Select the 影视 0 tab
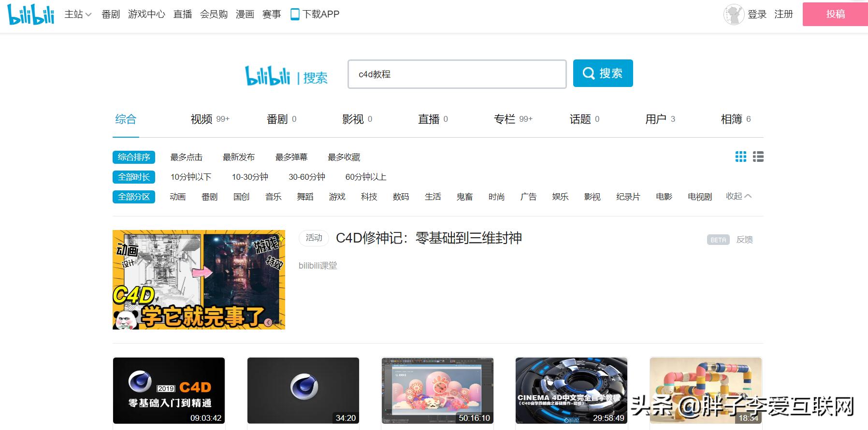The width and height of the screenshot is (868, 430). tap(357, 119)
